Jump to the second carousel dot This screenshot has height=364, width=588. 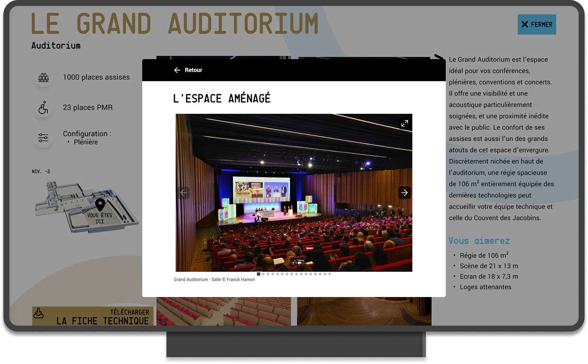pyautogui.click(x=263, y=274)
